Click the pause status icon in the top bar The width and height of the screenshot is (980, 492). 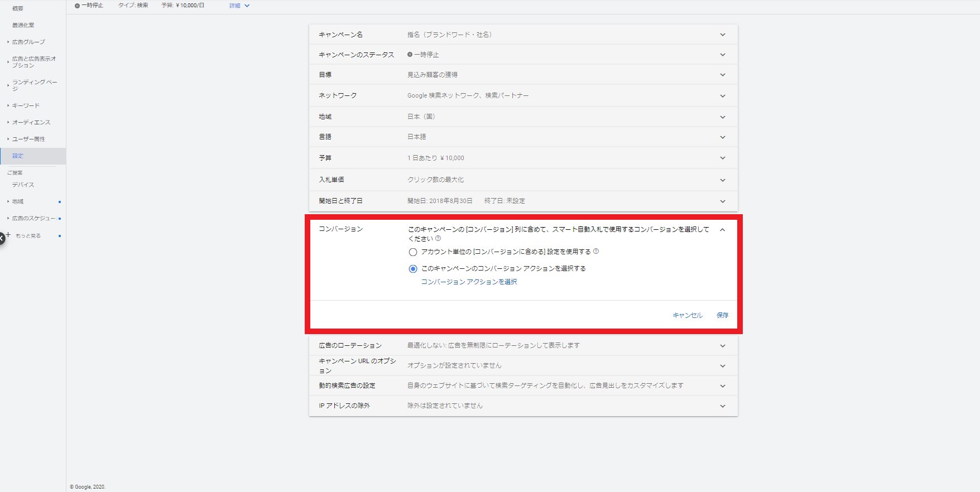pos(77,6)
